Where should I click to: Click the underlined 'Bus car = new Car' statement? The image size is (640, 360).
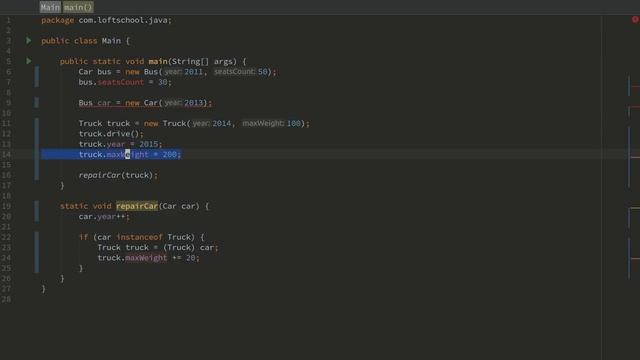click(x=145, y=103)
